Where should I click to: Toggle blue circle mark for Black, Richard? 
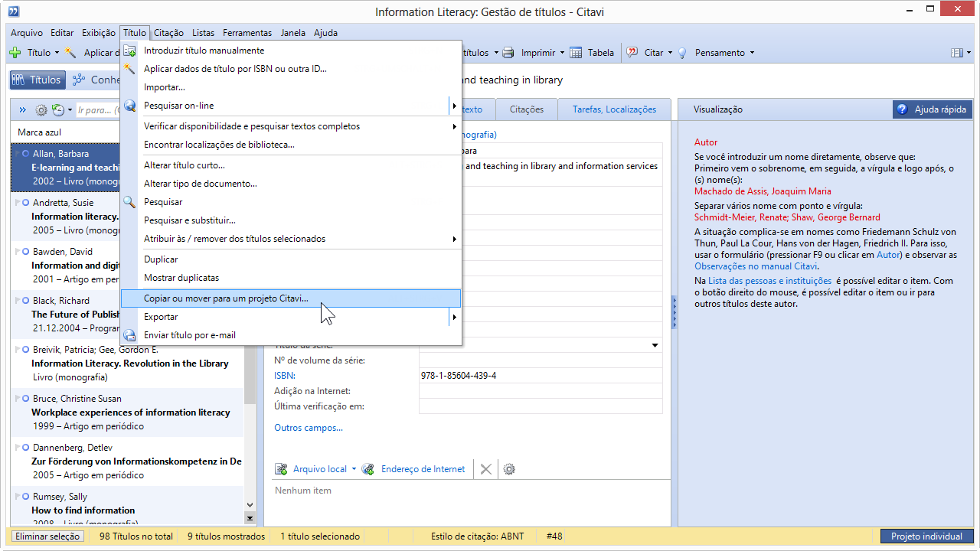(26, 301)
